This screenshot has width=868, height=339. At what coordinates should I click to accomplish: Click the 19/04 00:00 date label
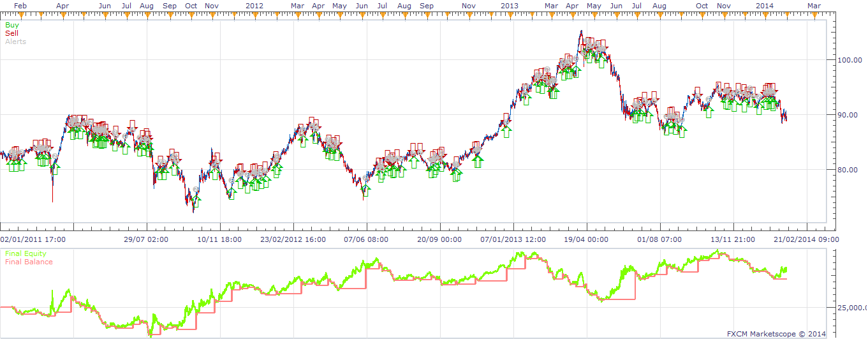586,239
